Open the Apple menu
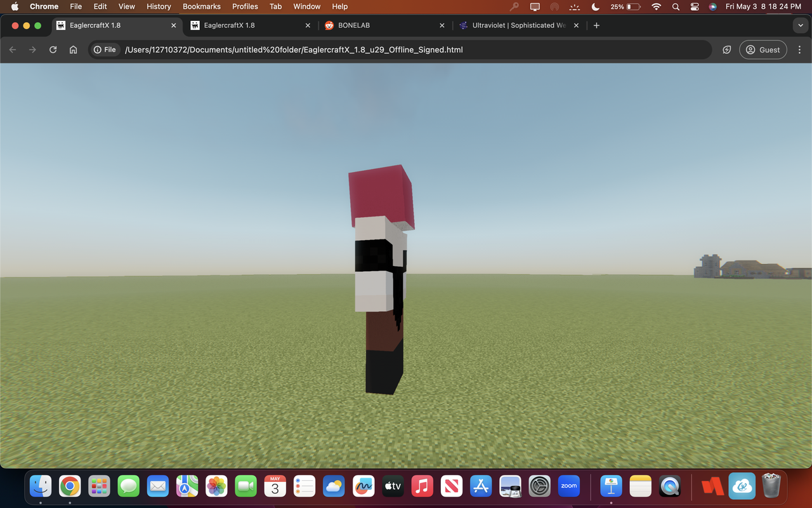Screen dimensions: 812x508 pos(14,6)
